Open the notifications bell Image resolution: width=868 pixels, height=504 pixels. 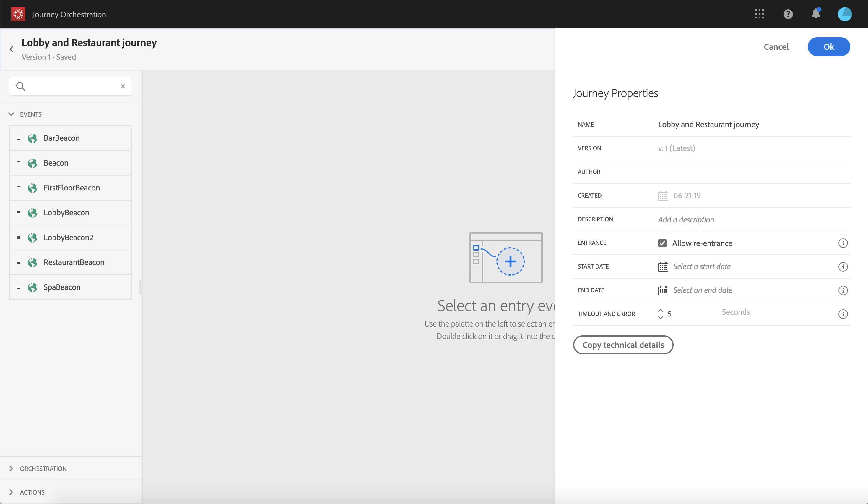(816, 14)
